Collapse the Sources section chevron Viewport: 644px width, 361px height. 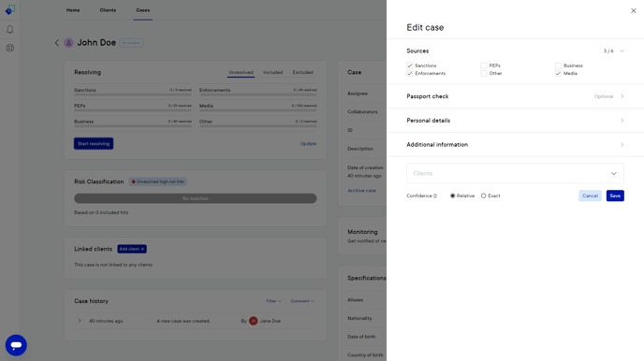tap(622, 51)
